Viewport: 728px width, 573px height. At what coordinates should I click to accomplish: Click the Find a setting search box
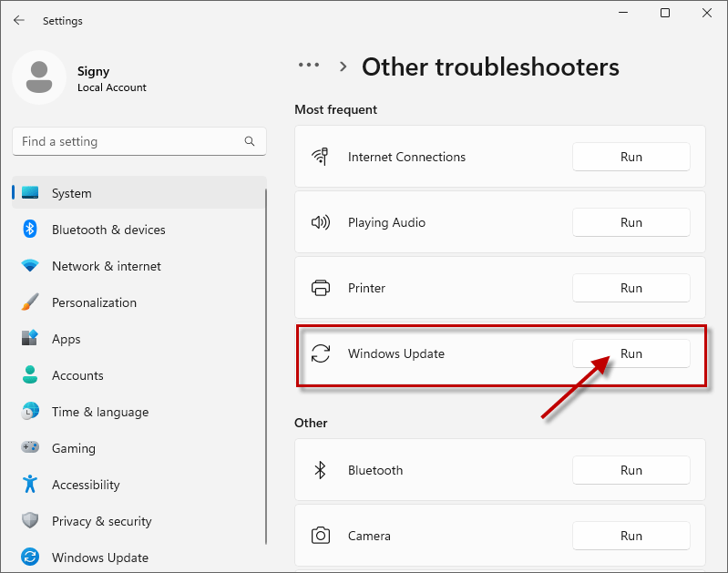point(139,141)
